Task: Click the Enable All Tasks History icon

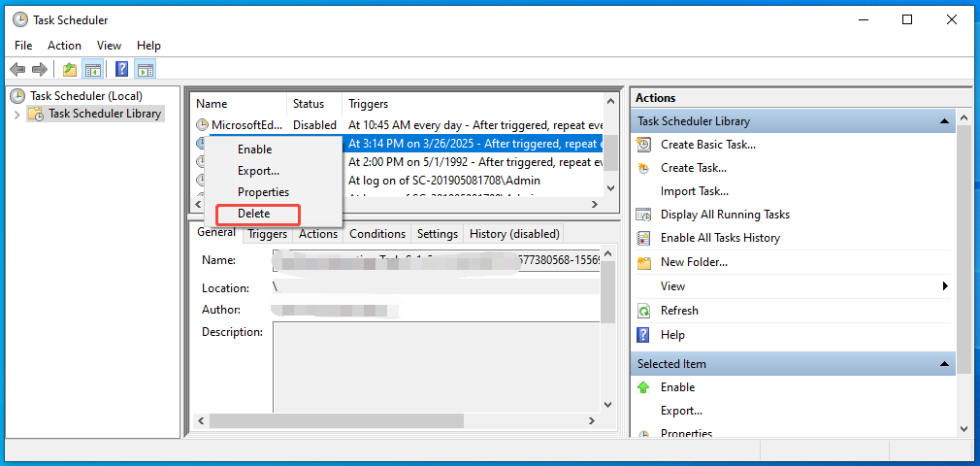Action: pos(643,238)
